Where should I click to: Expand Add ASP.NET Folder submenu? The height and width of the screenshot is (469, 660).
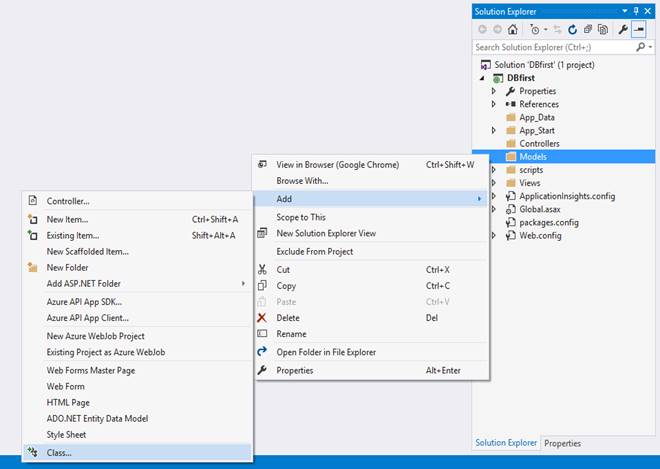pos(137,283)
